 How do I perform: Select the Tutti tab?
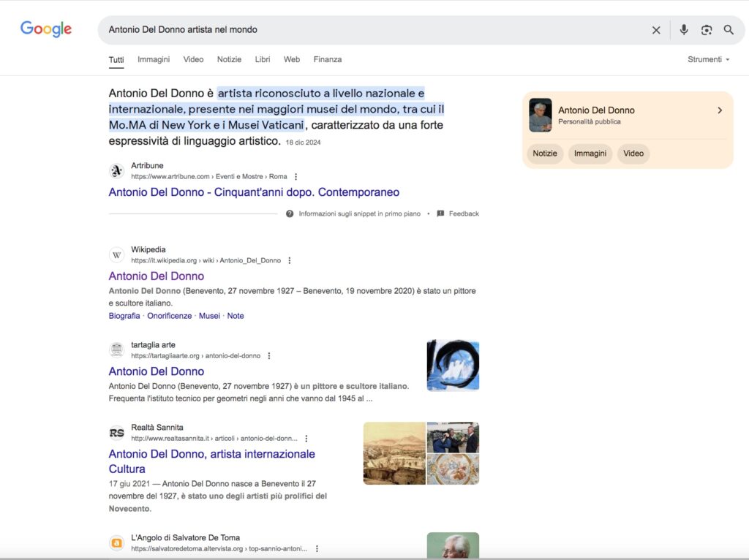click(x=116, y=60)
